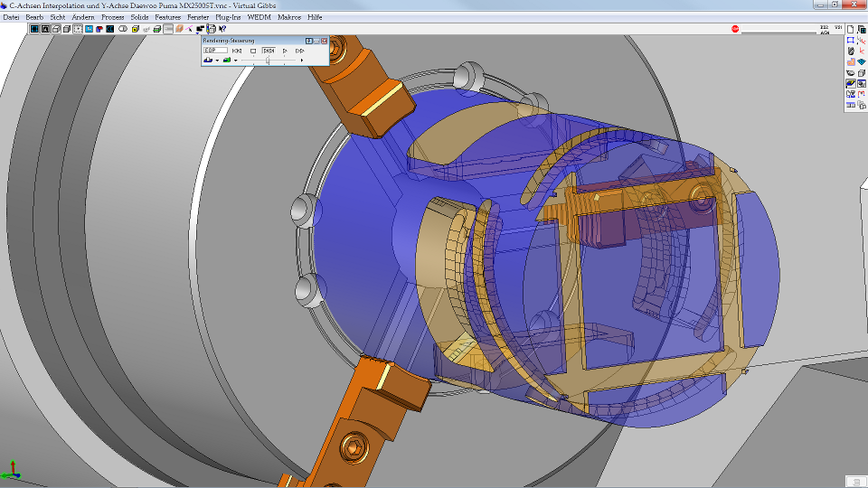Click the context help arrow icon
The image size is (868, 488).
point(222,29)
